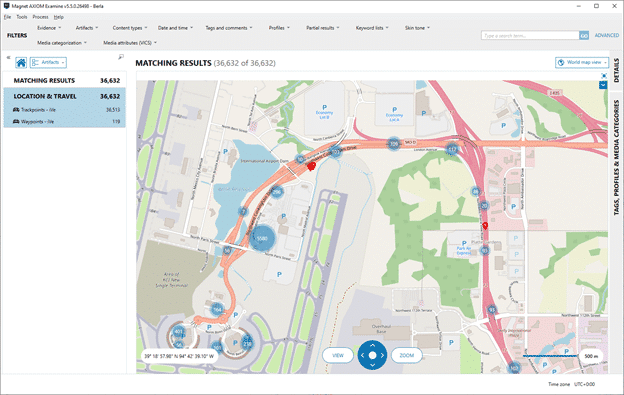Open the Skin tone filter

(x=417, y=28)
